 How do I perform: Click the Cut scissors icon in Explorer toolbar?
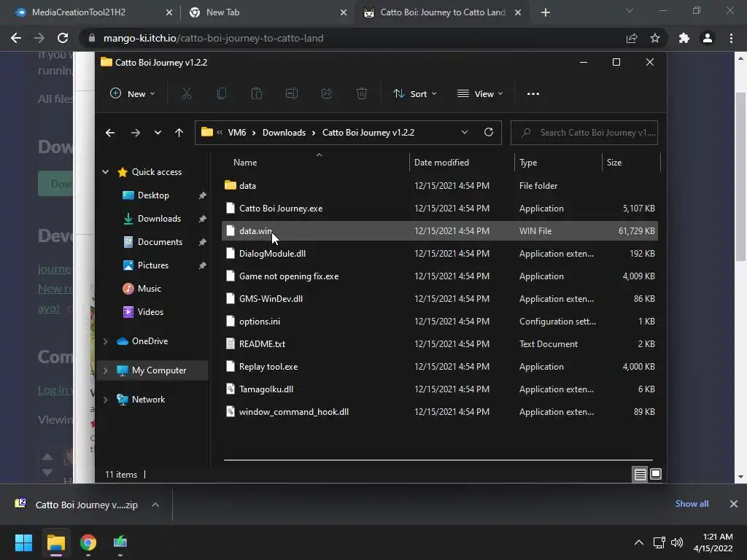tap(187, 94)
